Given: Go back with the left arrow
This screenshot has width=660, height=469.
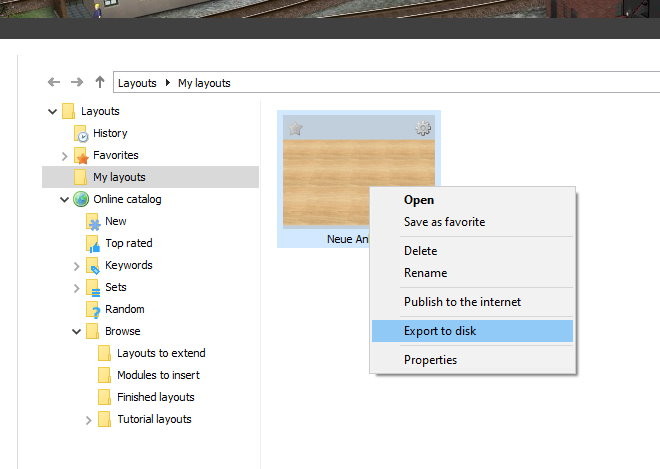Looking at the screenshot, I should point(54,82).
